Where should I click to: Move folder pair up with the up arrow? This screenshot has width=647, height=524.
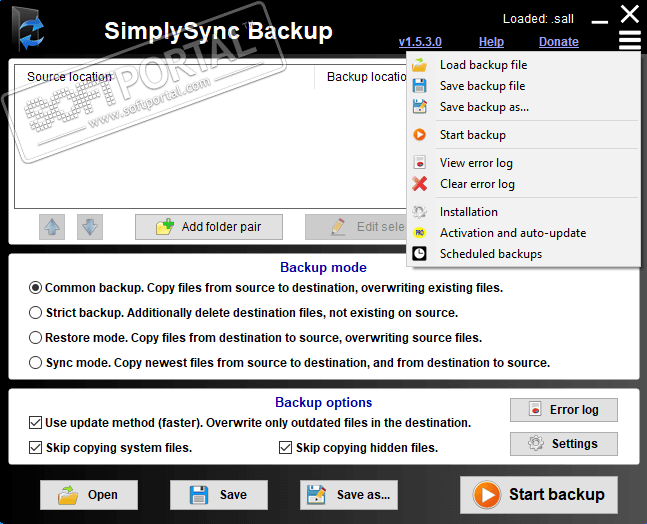click(52, 227)
